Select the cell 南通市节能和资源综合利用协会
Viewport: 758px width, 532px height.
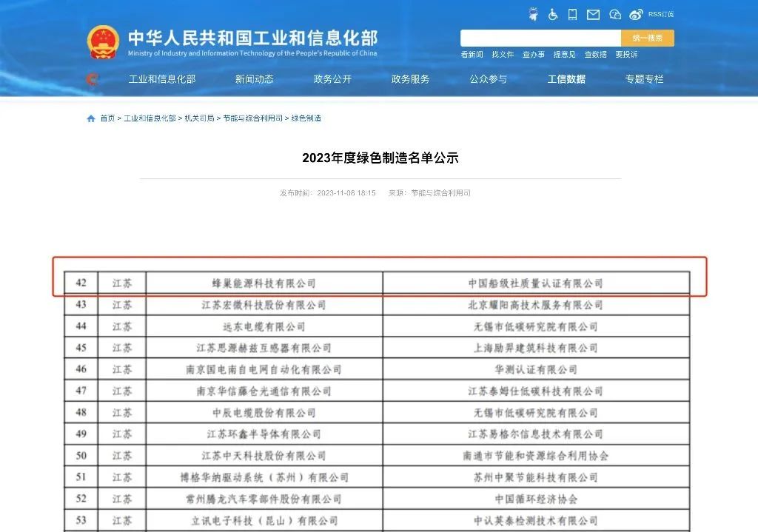[x=536, y=456]
